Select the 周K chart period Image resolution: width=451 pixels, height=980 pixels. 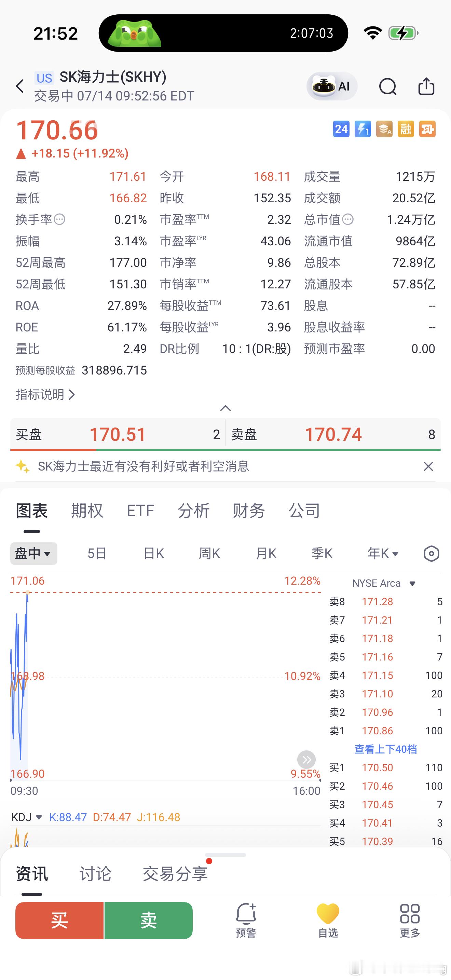click(209, 554)
